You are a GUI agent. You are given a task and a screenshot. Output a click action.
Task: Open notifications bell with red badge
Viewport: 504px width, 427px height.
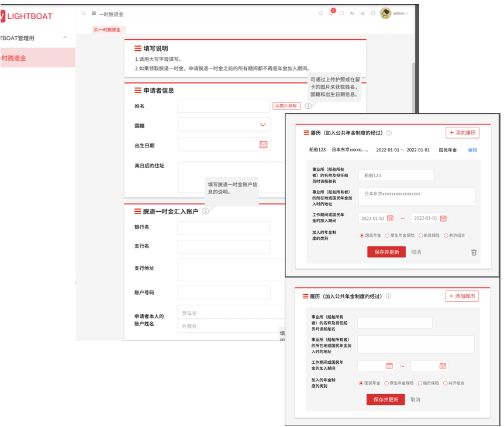coord(331,13)
